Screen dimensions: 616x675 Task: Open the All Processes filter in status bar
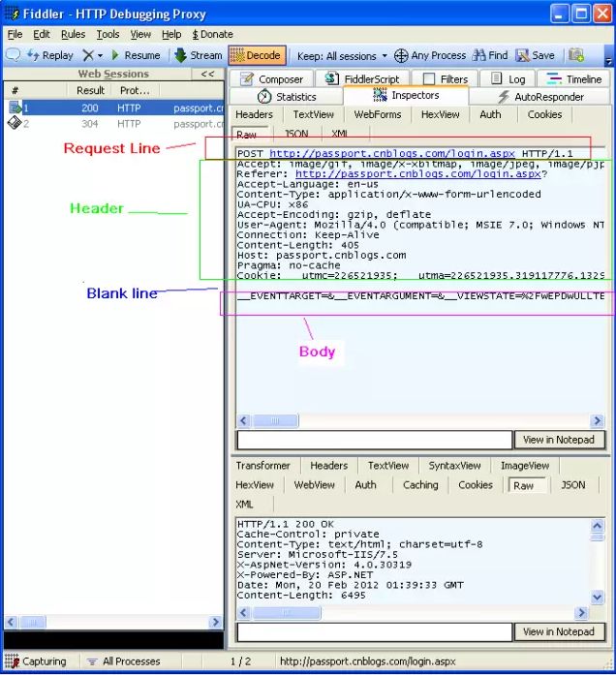[124, 661]
